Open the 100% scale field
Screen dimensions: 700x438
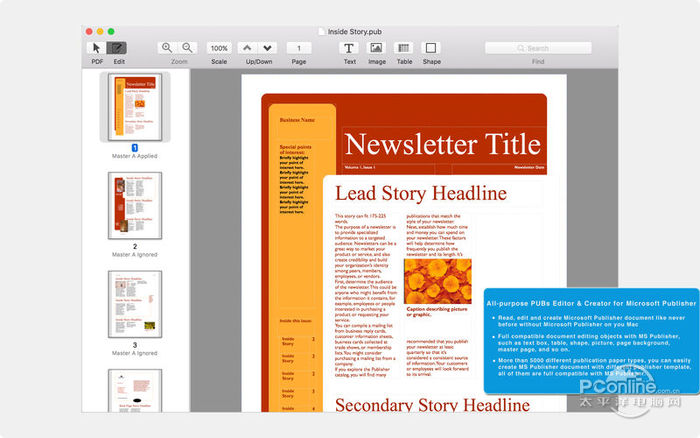[x=219, y=47]
